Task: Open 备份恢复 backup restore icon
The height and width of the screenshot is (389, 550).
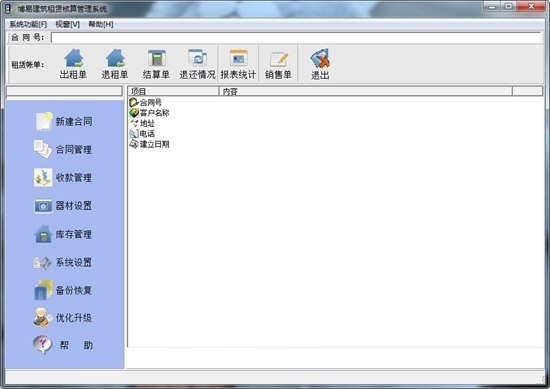Action: (43, 290)
